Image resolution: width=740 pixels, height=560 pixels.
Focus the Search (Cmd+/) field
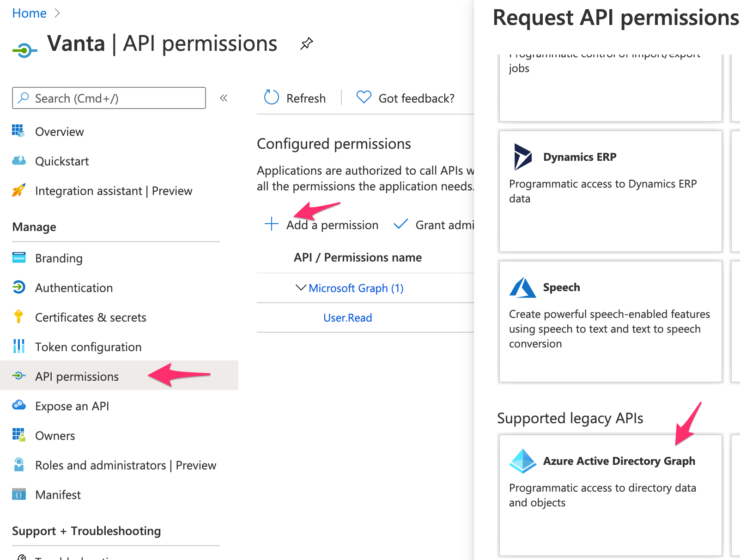[x=109, y=98]
